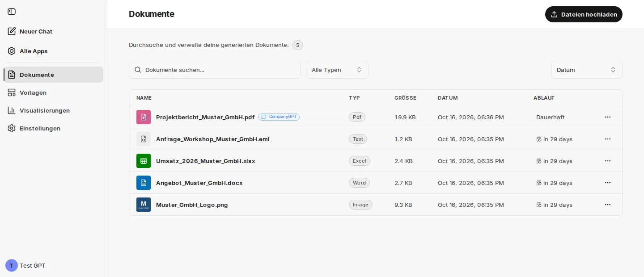The width and height of the screenshot is (644, 277).
Task: Open Projektbericht_Muster_GmbH.pdf
Action: 205,117
